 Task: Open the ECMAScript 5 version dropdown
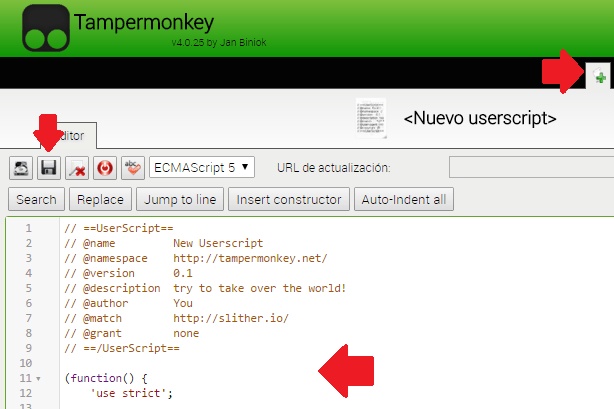click(x=202, y=167)
